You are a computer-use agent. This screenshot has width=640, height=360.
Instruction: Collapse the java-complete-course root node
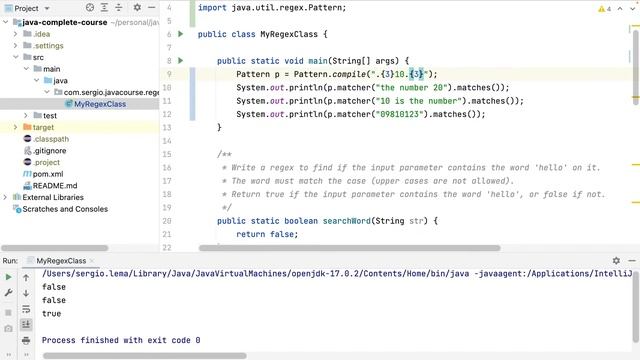pyautogui.click(x=6, y=22)
